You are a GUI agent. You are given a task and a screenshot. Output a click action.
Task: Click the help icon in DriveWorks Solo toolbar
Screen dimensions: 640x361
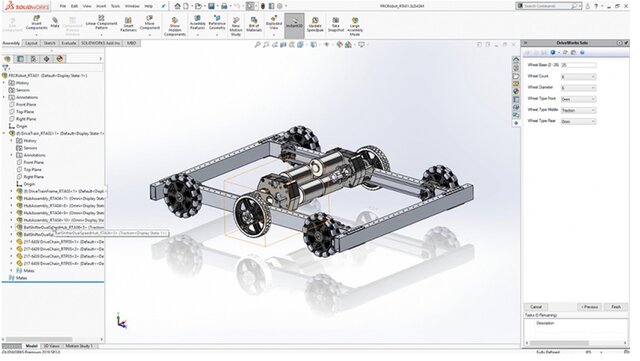pos(582,53)
